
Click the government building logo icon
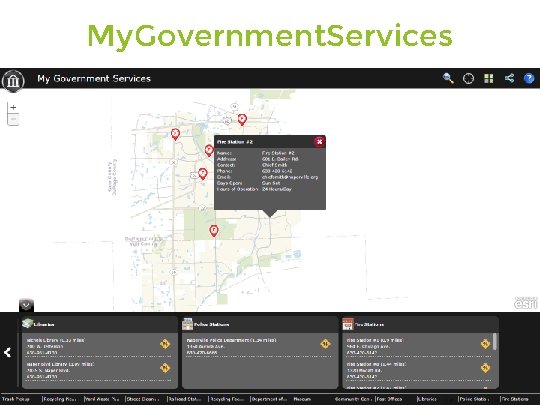13,81
